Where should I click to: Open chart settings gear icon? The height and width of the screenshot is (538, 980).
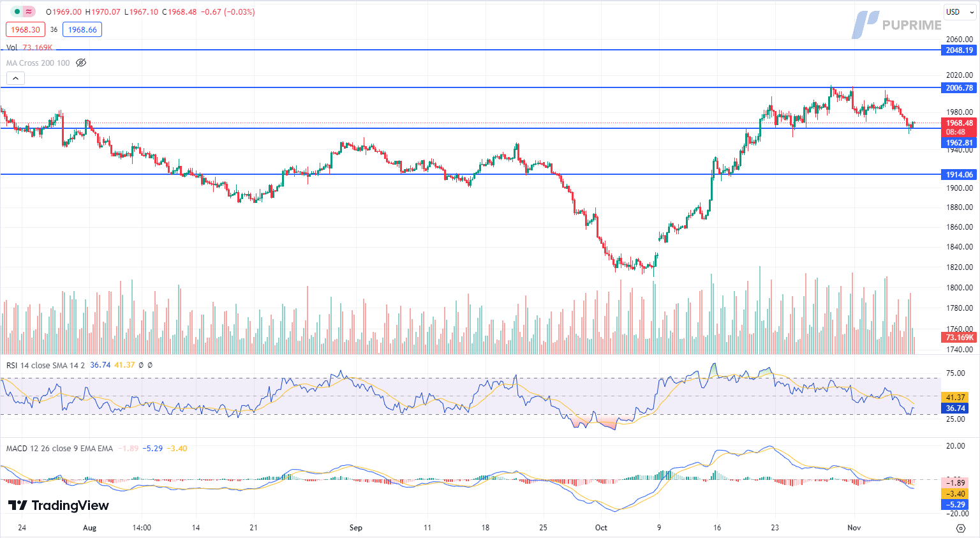961,528
